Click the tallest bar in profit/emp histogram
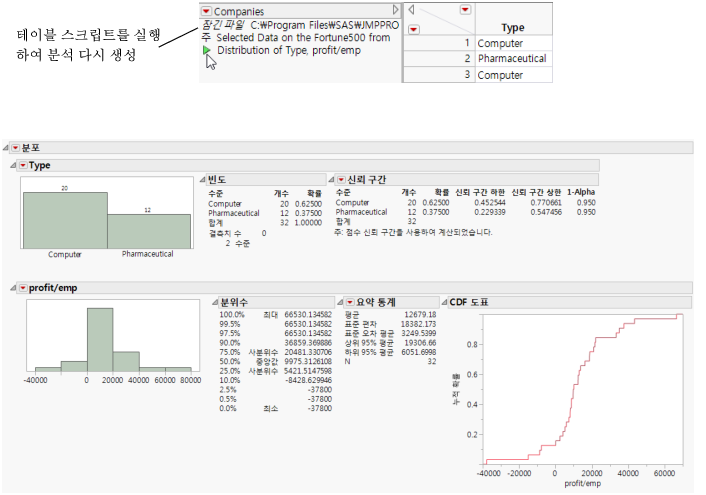Viewport: 706px width, 495px height. 99,340
